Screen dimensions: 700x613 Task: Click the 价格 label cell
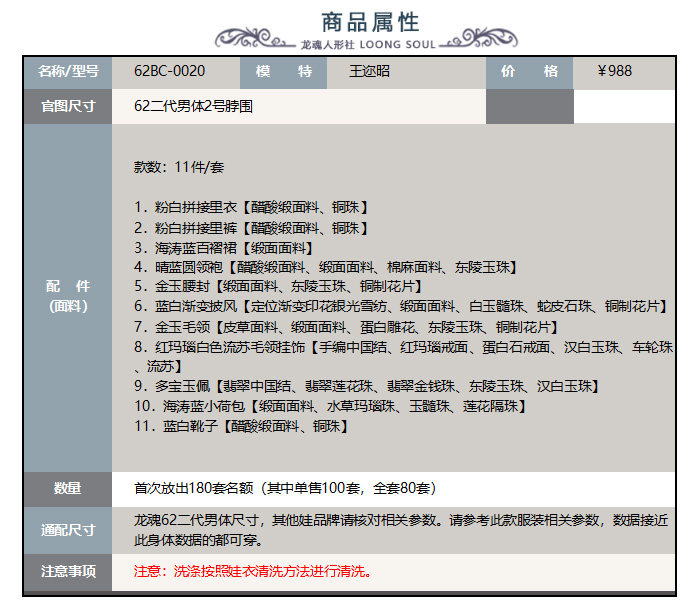click(529, 71)
